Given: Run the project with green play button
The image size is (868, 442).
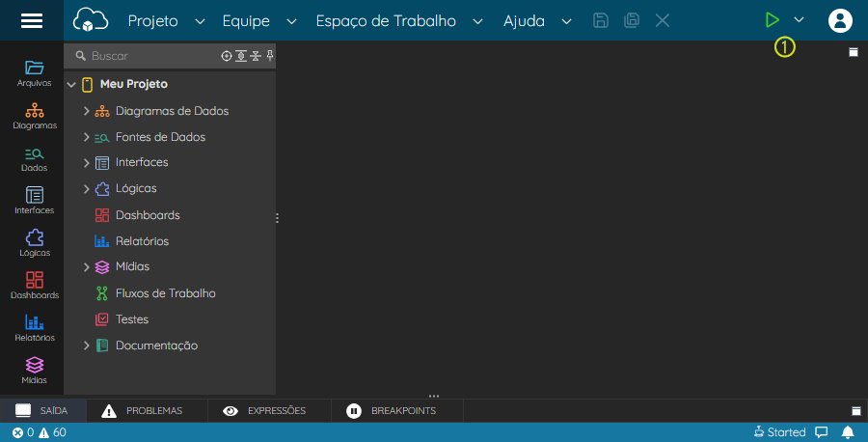Looking at the screenshot, I should [x=772, y=20].
